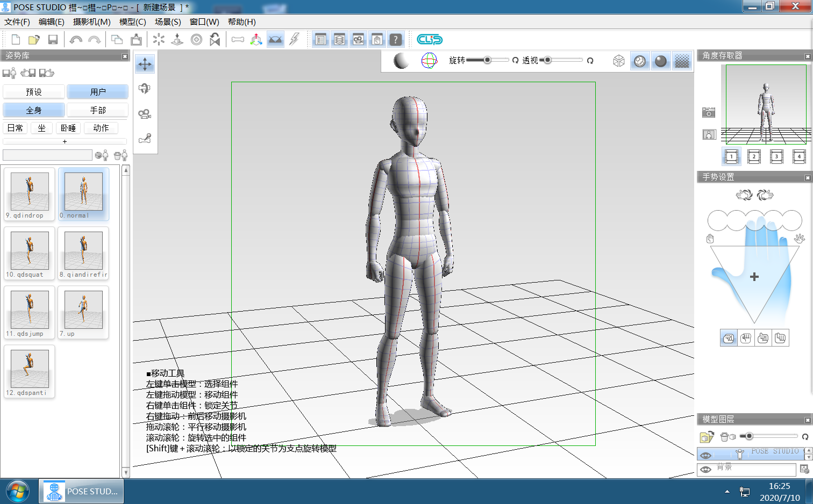
Task: Adjust the 旋转 rotation slider
Action: pyautogui.click(x=487, y=60)
